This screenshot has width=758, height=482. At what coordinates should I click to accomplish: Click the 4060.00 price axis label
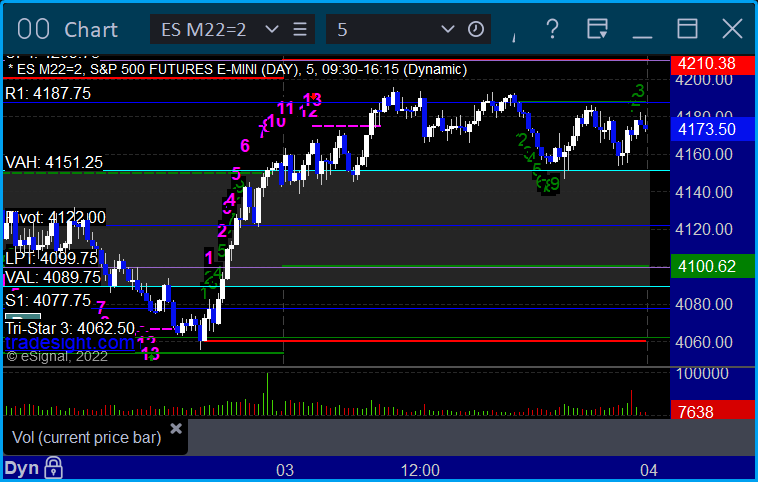(704, 342)
